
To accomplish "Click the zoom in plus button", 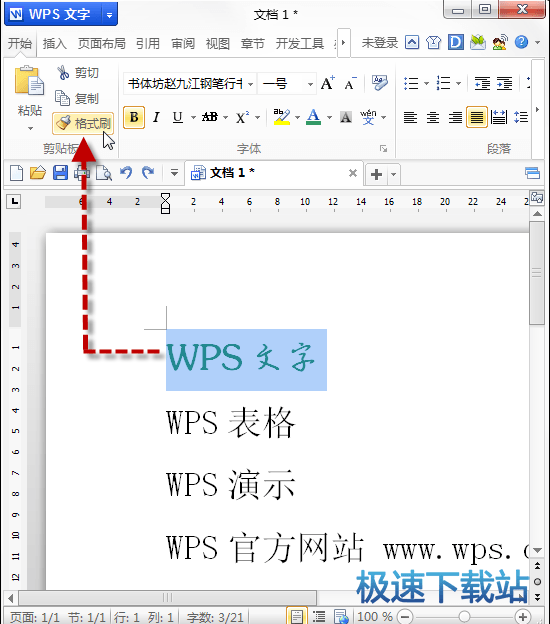I will pos(523,617).
